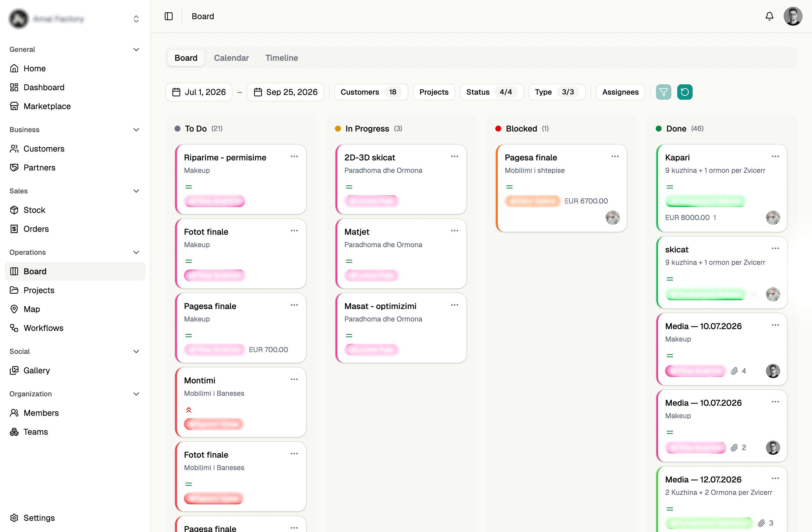The image size is (812, 532).
Task: Open the Masat - optimizimi card
Action: [x=401, y=328]
